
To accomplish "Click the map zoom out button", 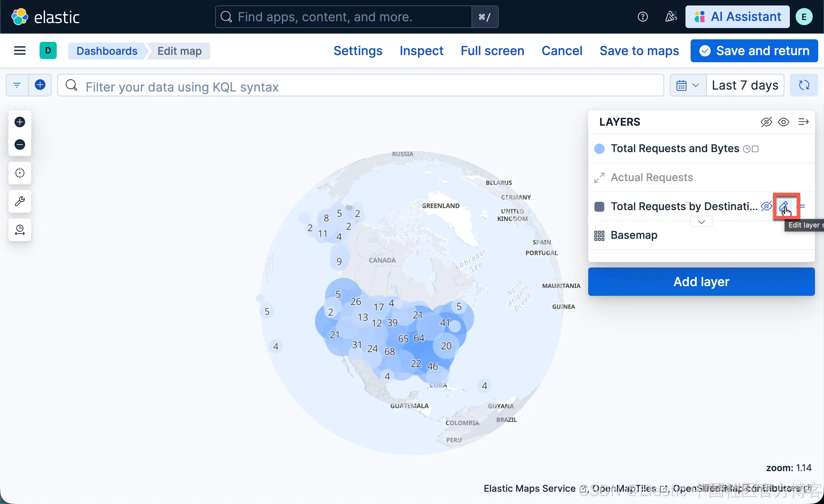I will pos(20,144).
